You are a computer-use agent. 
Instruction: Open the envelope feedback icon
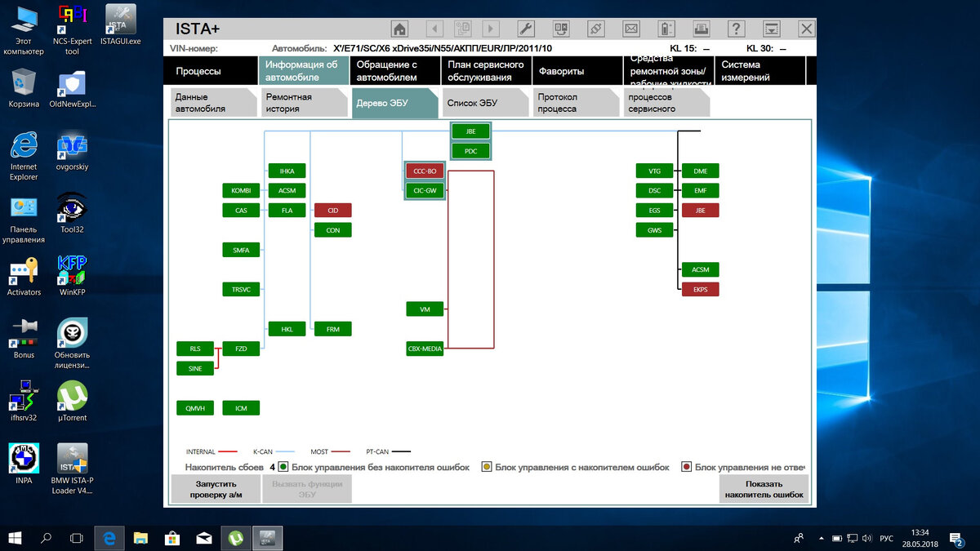(x=631, y=29)
